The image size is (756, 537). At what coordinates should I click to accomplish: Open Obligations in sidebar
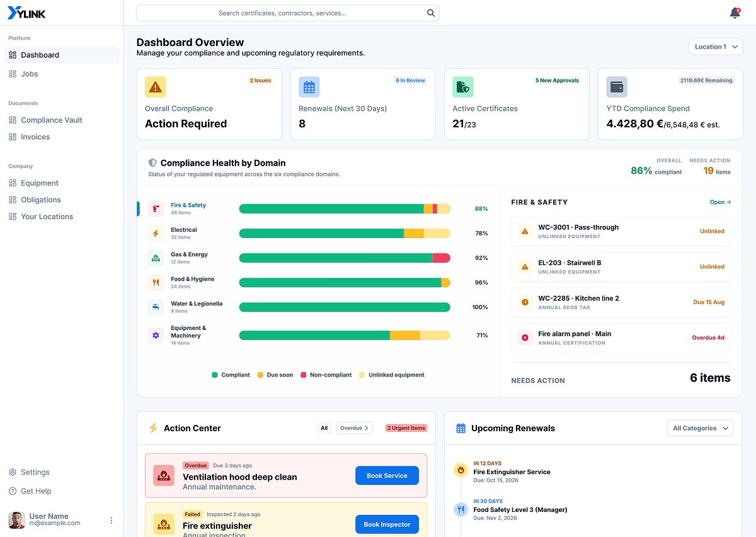[62, 200]
